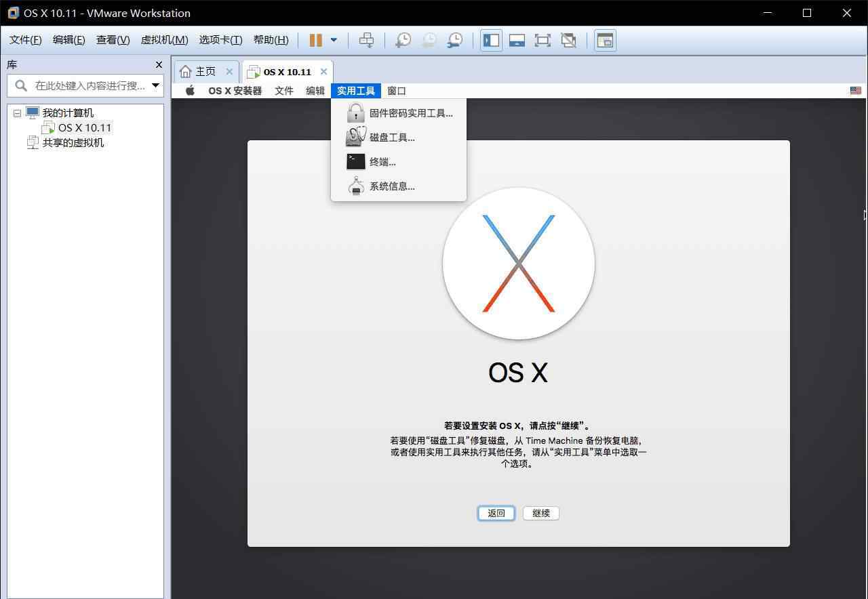Toggle the thumbnail bar view
This screenshot has height=599, width=868.
tap(517, 40)
